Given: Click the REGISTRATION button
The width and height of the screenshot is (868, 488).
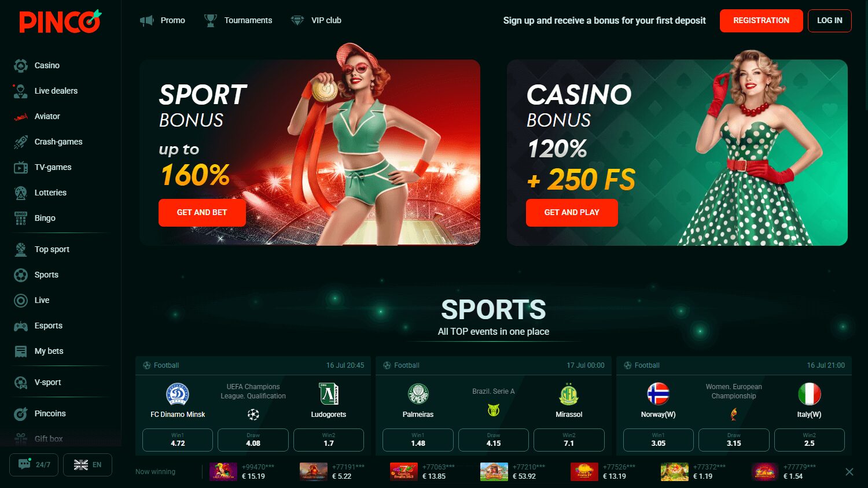Looking at the screenshot, I should (x=761, y=21).
